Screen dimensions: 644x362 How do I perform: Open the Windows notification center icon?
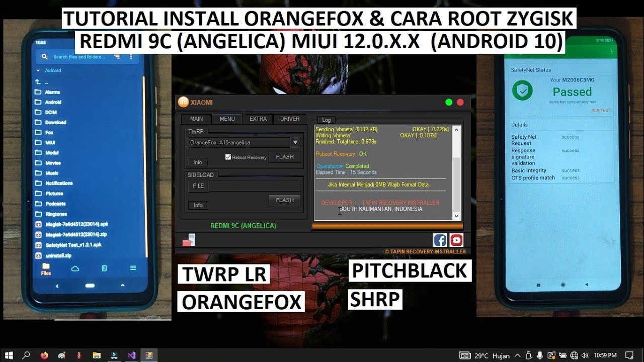pyautogui.click(x=629, y=355)
